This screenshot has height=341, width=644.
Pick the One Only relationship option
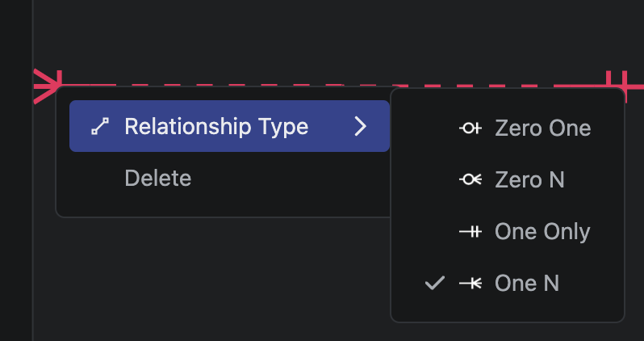point(542,232)
